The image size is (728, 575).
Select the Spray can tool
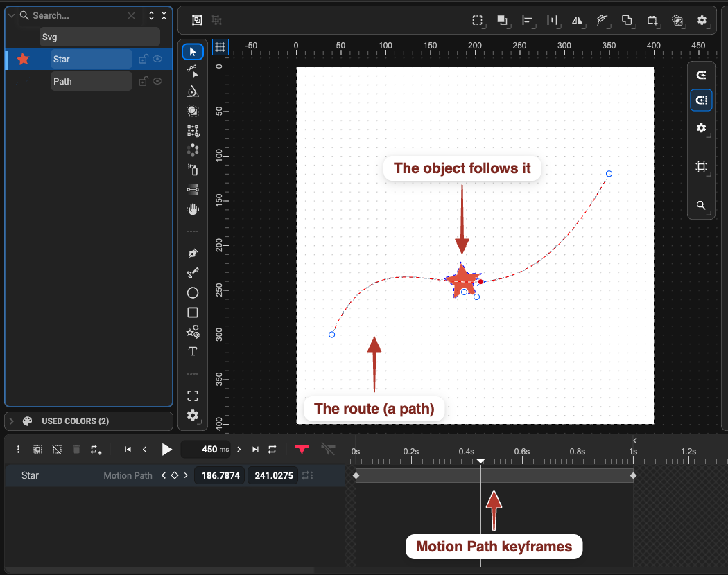[x=193, y=170]
